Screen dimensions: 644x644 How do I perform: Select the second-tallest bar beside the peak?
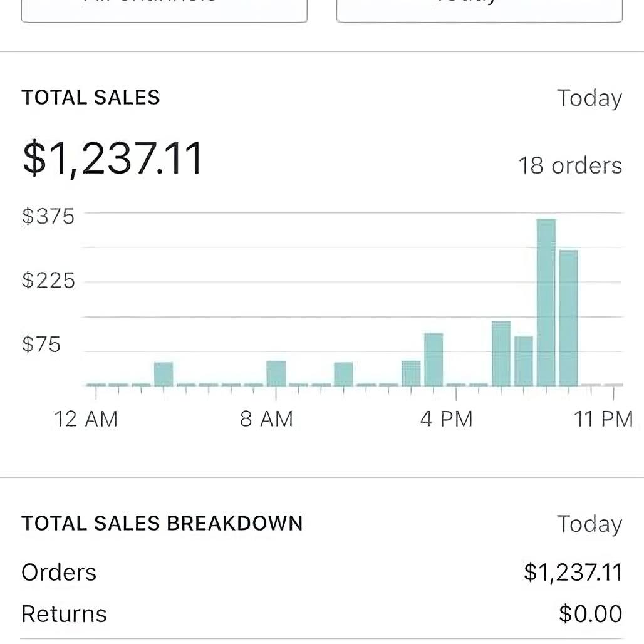click(x=568, y=318)
